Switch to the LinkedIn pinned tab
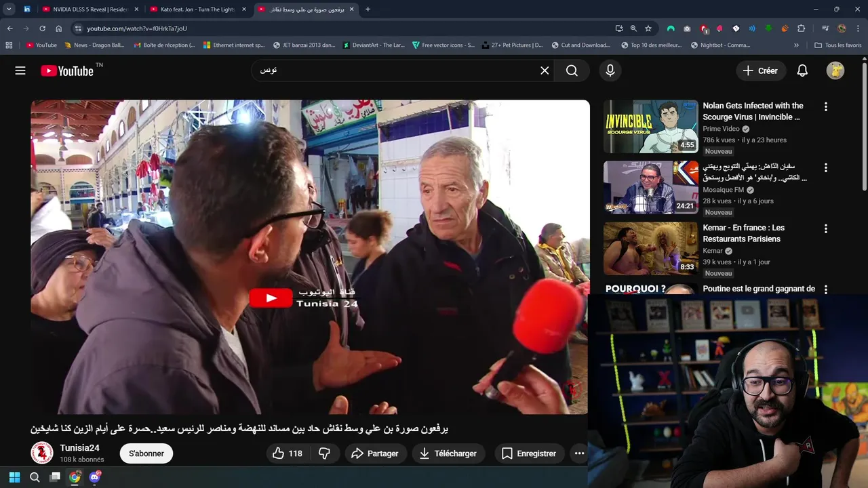The image size is (868, 488). (27, 9)
